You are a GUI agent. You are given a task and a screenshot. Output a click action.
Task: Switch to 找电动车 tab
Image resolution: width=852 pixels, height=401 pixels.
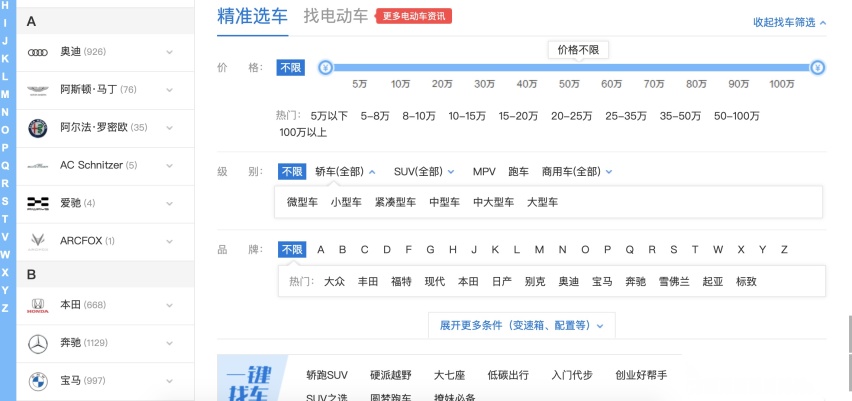(x=336, y=16)
